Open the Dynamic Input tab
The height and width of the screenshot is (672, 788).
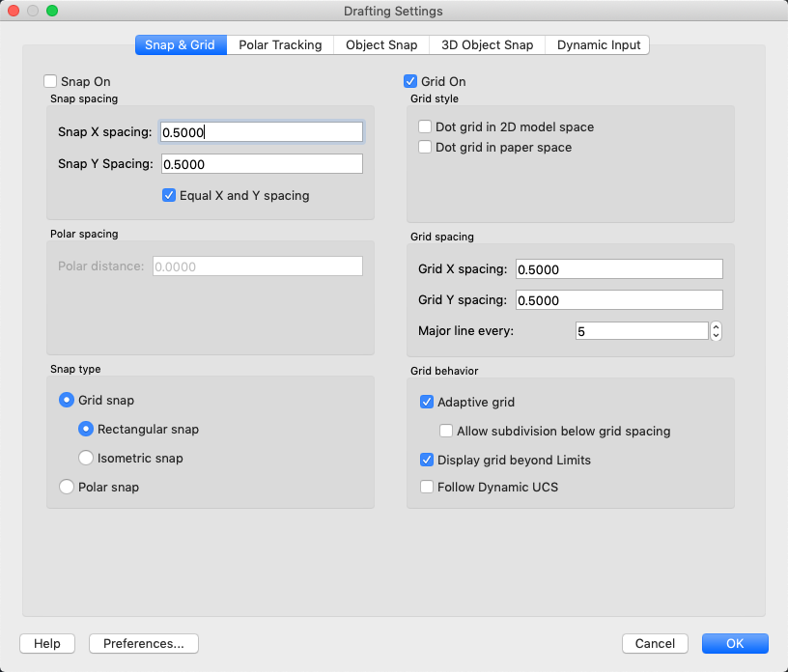point(597,44)
